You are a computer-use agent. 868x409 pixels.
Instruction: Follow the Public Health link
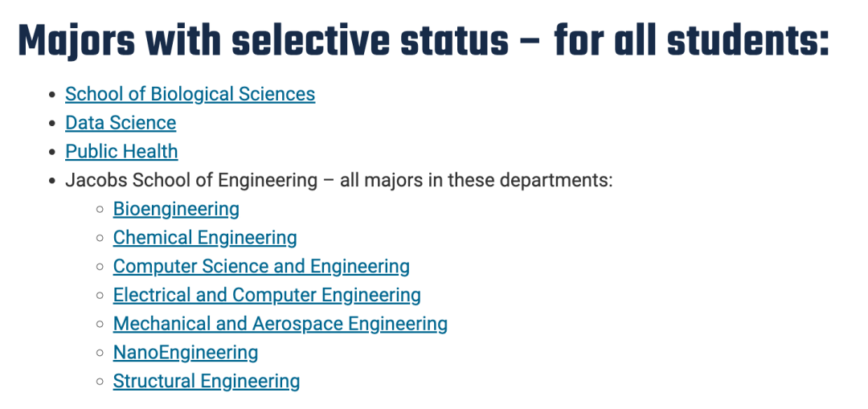coord(122,152)
